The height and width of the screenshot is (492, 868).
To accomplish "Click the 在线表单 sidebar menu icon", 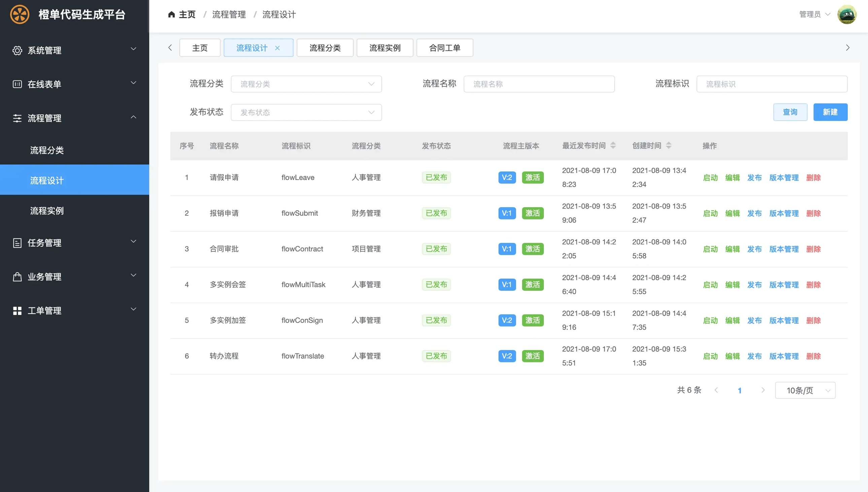I will [x=17, y=84].
